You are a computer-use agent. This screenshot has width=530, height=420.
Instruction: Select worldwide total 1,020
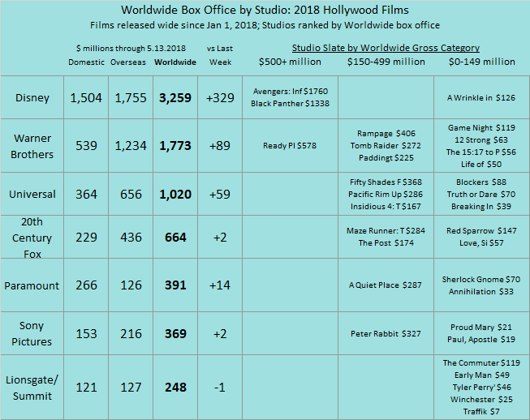175,194
